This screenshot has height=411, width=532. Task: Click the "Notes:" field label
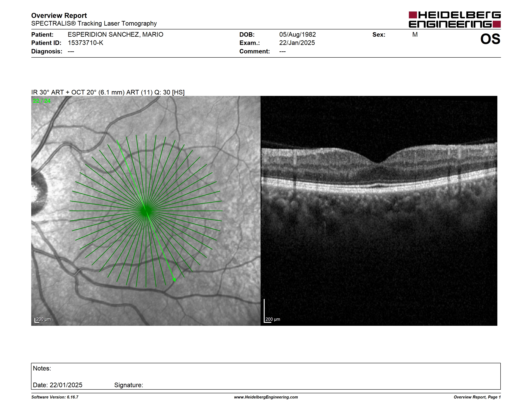point(42,368)
